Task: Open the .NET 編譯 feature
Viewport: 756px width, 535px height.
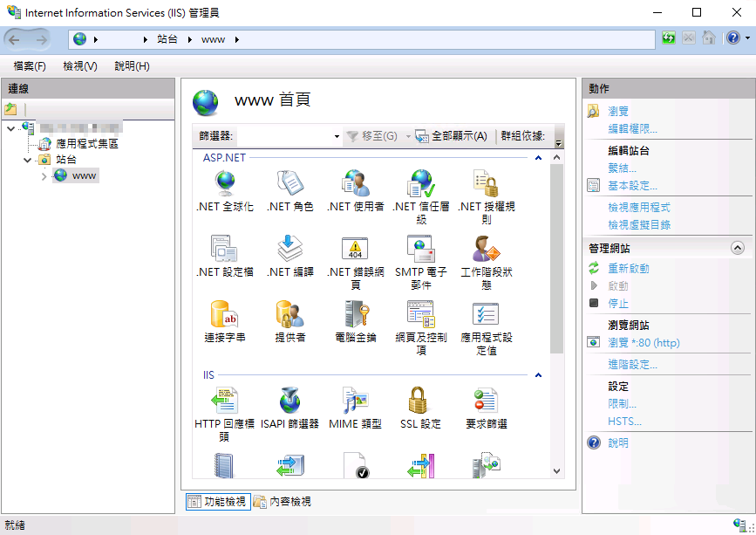Action: tap(290, 257)
